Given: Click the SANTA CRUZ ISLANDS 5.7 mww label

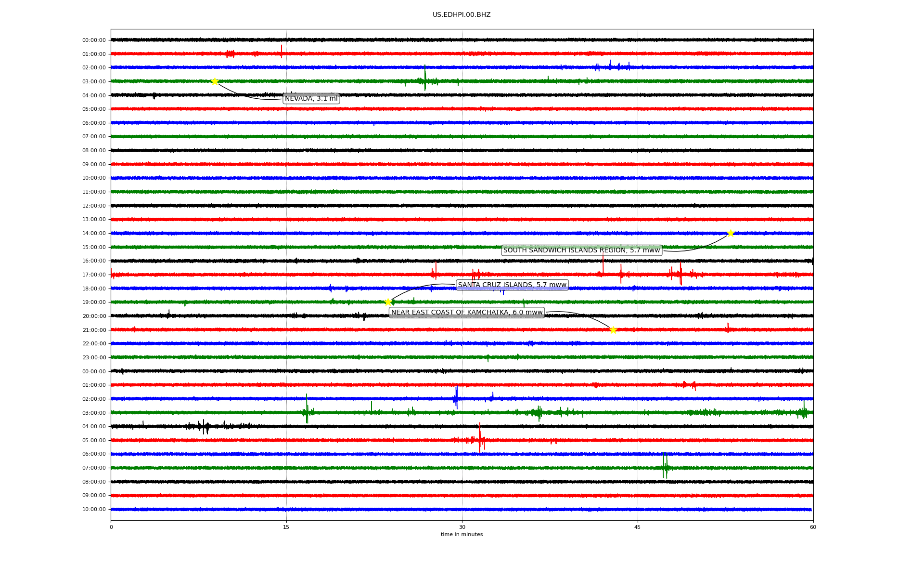Looking at the screenshot, I should pos(512,285).
